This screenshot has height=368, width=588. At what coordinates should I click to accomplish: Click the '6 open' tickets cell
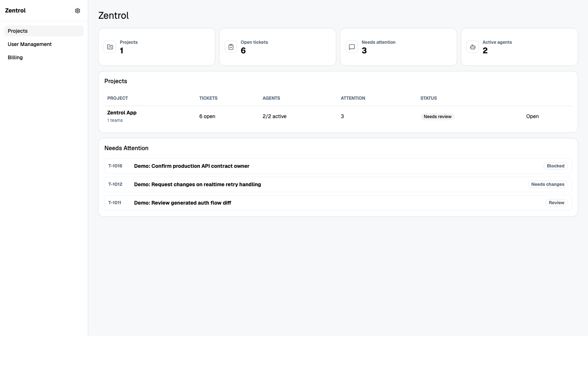point(207,116)
